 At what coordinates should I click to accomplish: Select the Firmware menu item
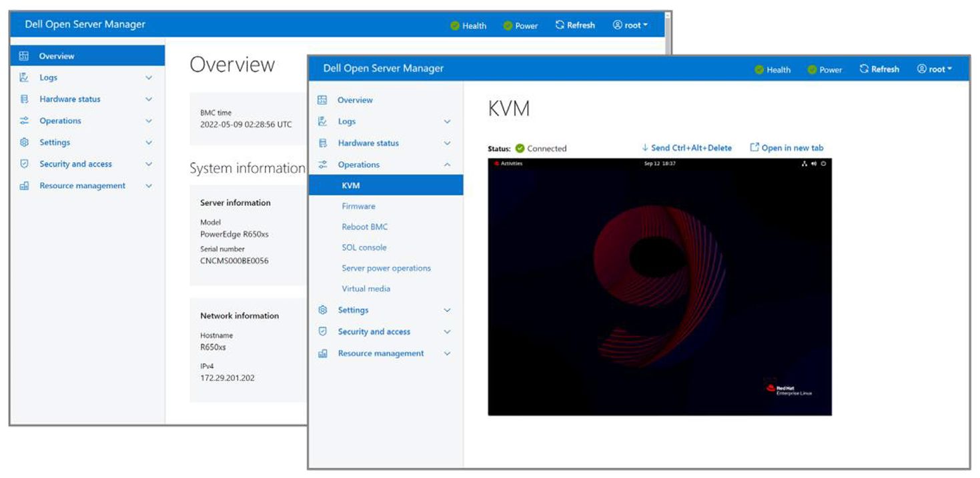click(358, 207)
